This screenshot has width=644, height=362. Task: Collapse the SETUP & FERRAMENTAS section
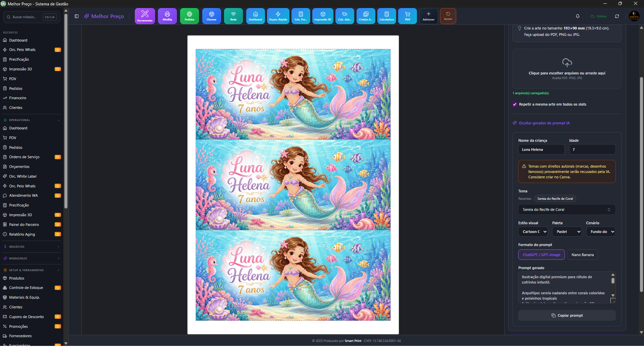32,270
